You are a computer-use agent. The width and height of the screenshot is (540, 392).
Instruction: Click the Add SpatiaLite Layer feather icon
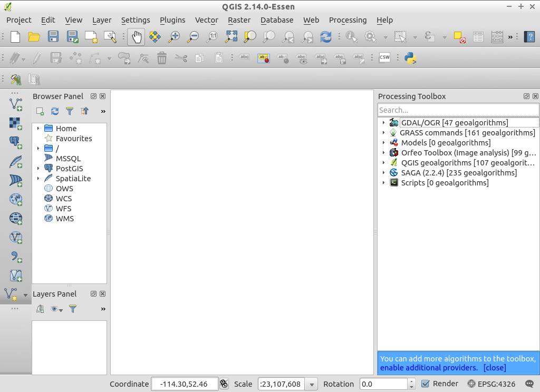pyautogui.click(x=16, y=161)
